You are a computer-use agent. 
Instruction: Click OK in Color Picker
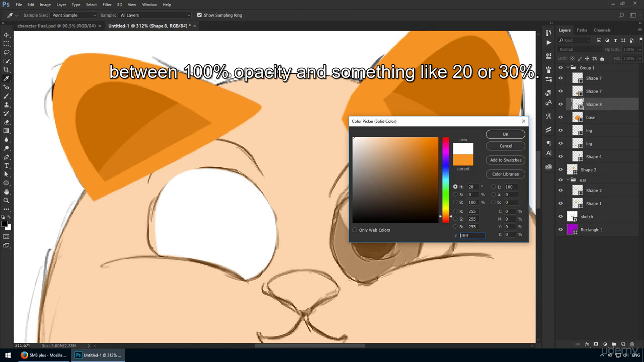(505, 134)
